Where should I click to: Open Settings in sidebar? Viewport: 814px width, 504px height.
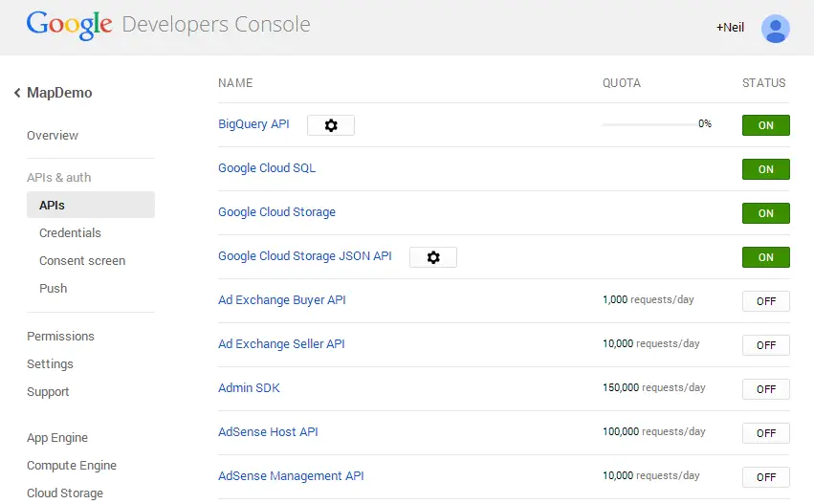50,364
